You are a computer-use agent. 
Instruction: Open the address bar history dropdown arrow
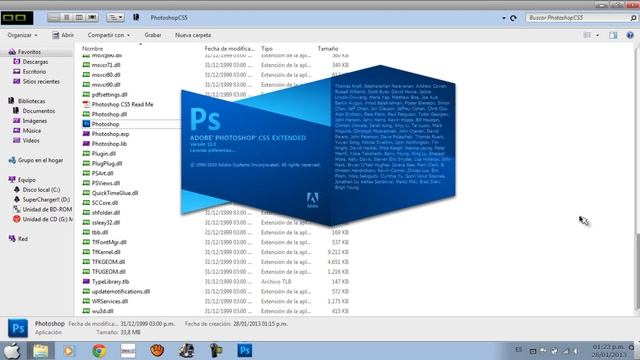pos(504,18)
